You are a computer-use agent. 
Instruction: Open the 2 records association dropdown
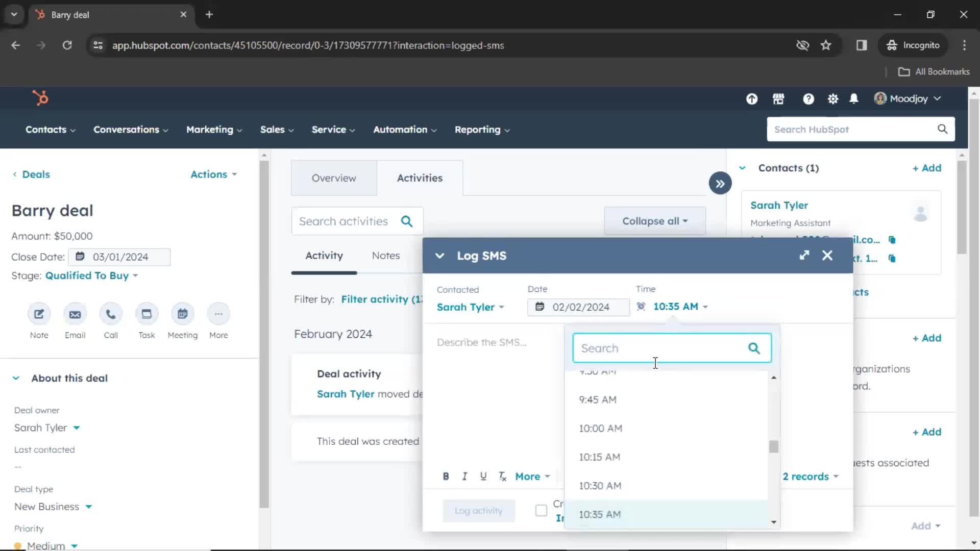[x=811, y=477]
